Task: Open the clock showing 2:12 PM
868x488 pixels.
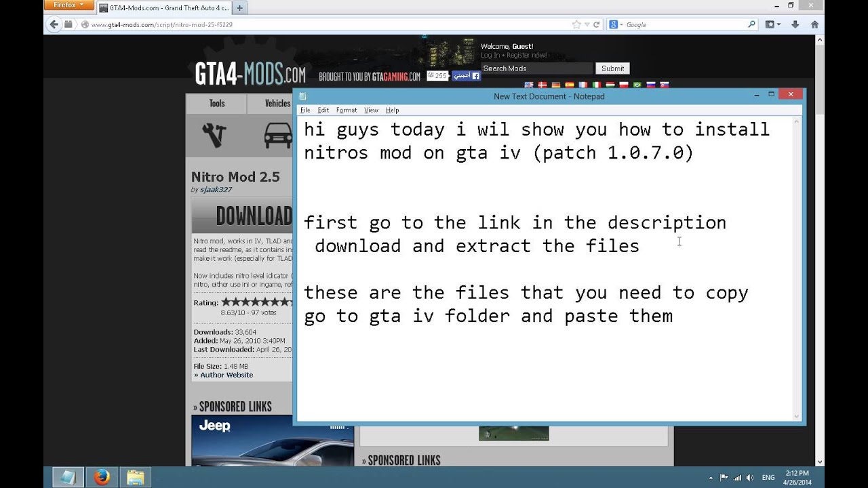Action: coord(797,477)
